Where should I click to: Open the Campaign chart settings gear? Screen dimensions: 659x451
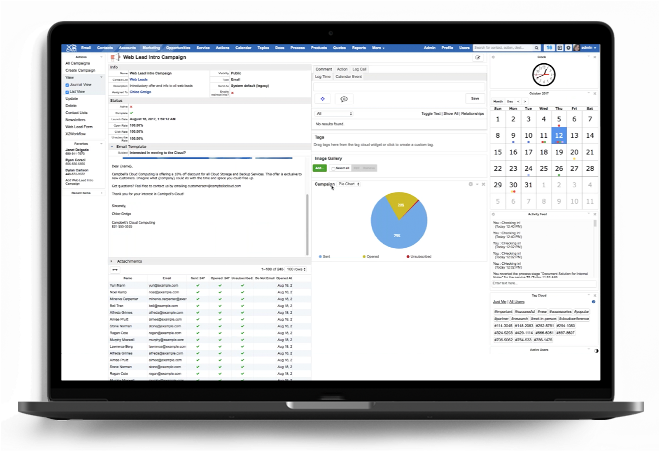pos(470,185)
